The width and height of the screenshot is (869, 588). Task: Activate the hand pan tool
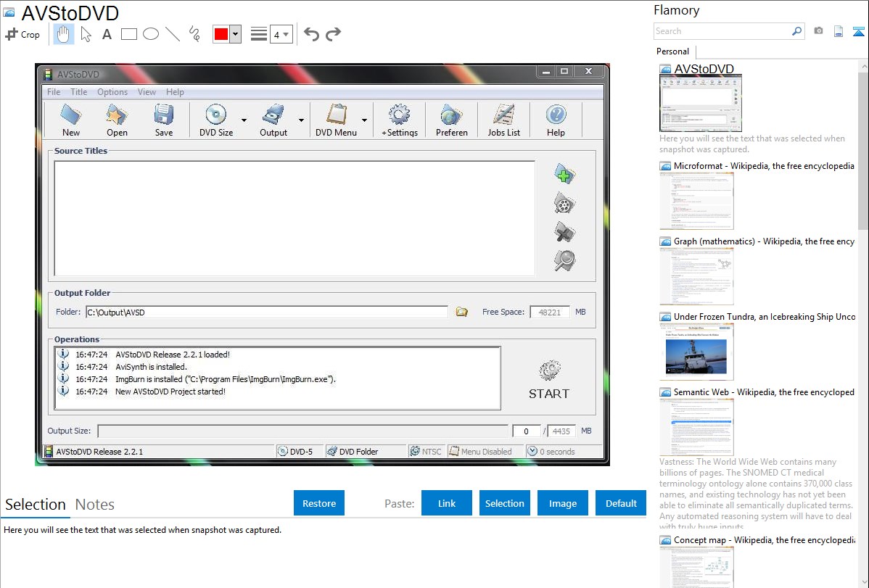coord(63,34)
